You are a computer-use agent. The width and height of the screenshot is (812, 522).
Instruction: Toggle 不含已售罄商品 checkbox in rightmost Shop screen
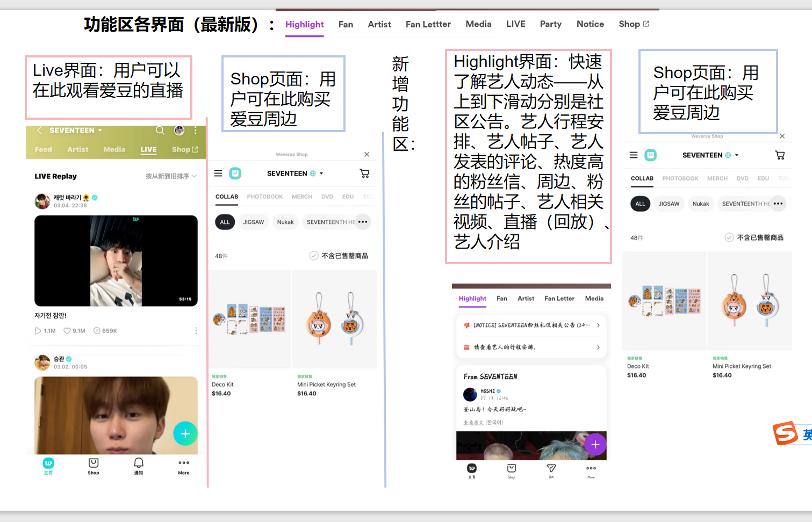(x=729, y=237)
